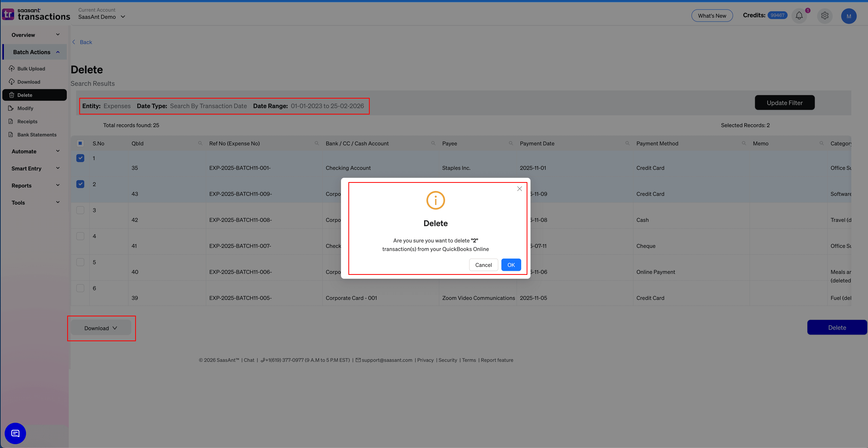Check the row 3 checkbox

click(80, 210)
